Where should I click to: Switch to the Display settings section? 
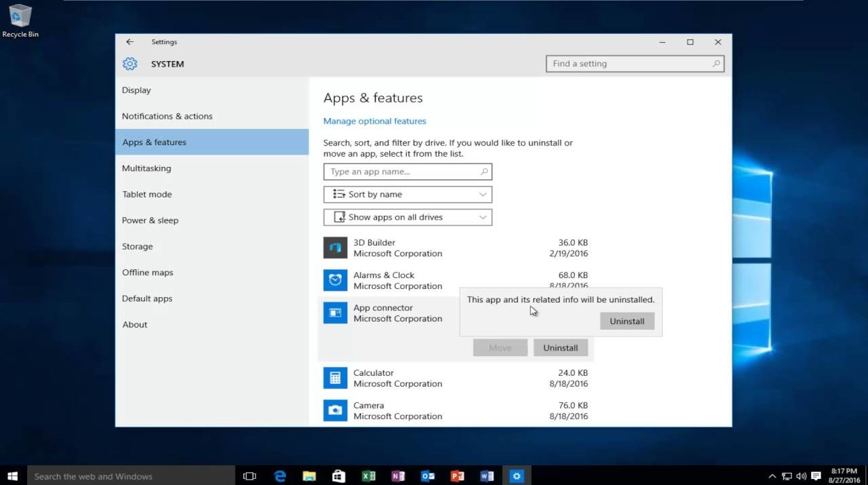point(136,90)
